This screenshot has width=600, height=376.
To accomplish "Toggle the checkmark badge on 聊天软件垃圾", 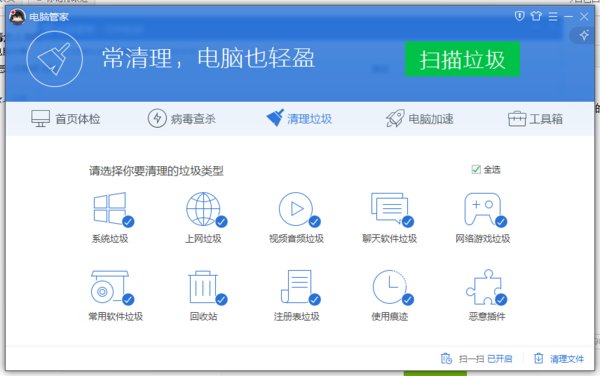I will (408, 221).
